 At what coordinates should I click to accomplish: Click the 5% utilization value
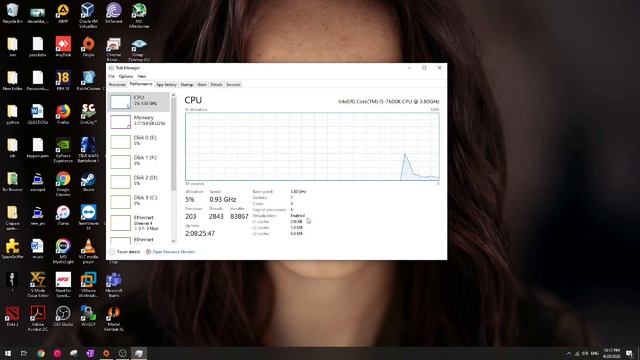190,200
